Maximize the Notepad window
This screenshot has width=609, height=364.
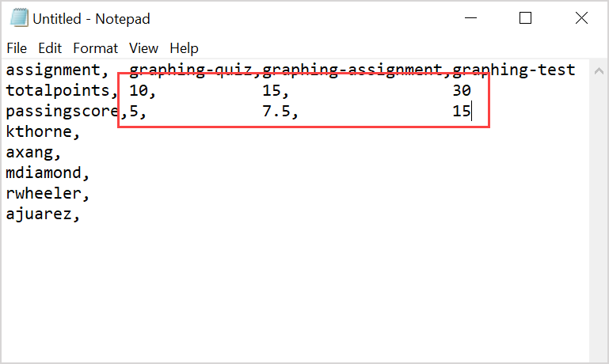[x=525, y=17]
